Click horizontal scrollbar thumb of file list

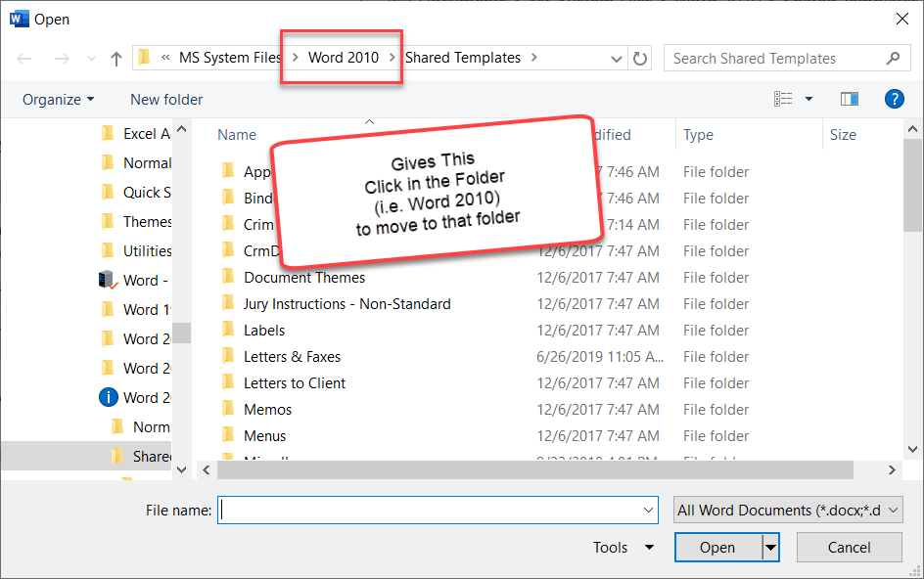pos(535,470)
